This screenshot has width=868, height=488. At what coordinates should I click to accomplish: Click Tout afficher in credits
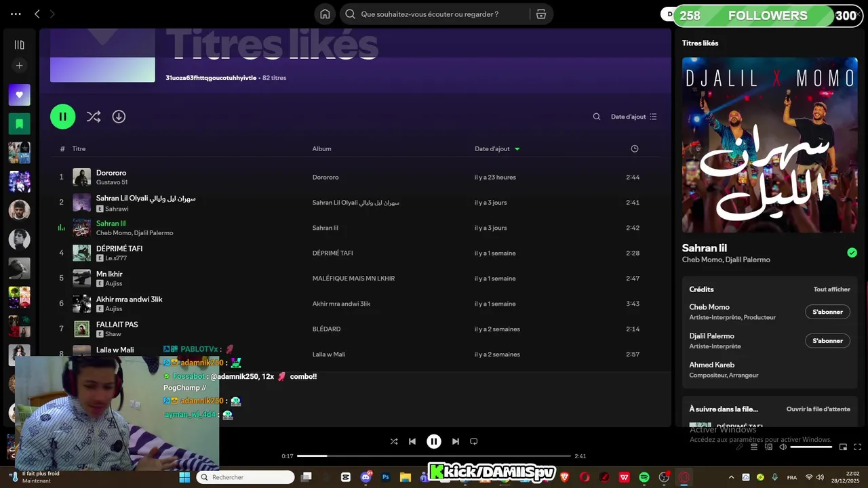pyautogui.click(x=831, y=289)
